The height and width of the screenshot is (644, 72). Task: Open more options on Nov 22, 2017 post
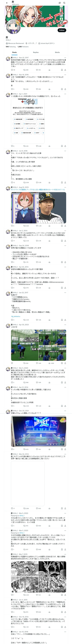tap(65, 58)
